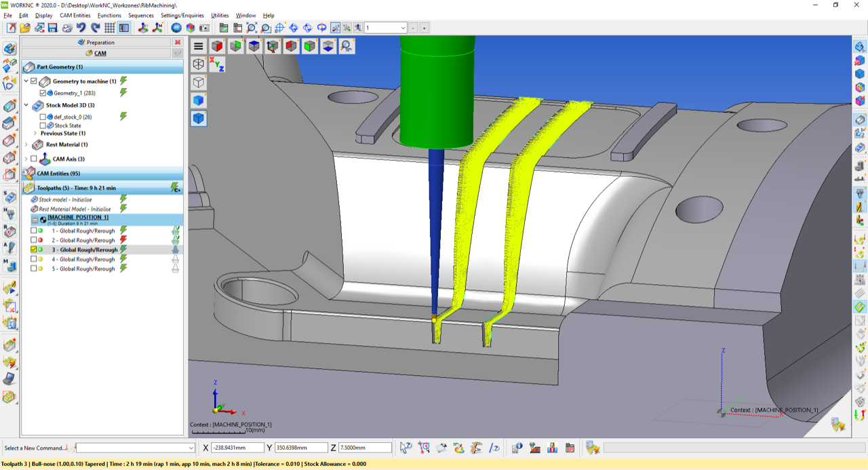Uncheck the Geometry_1 (283) checkbox
The width and height of the screenshot is (868, 470).
tap(43, 93)
